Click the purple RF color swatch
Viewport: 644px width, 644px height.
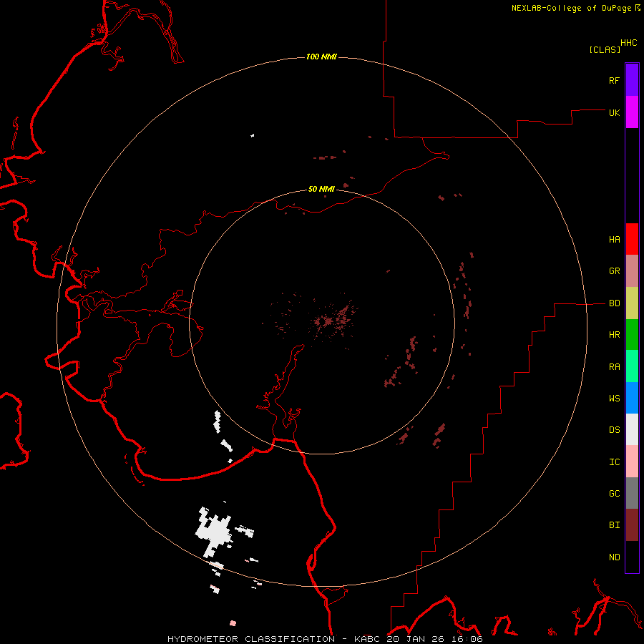pyautogui.click(x=632, y=80)
